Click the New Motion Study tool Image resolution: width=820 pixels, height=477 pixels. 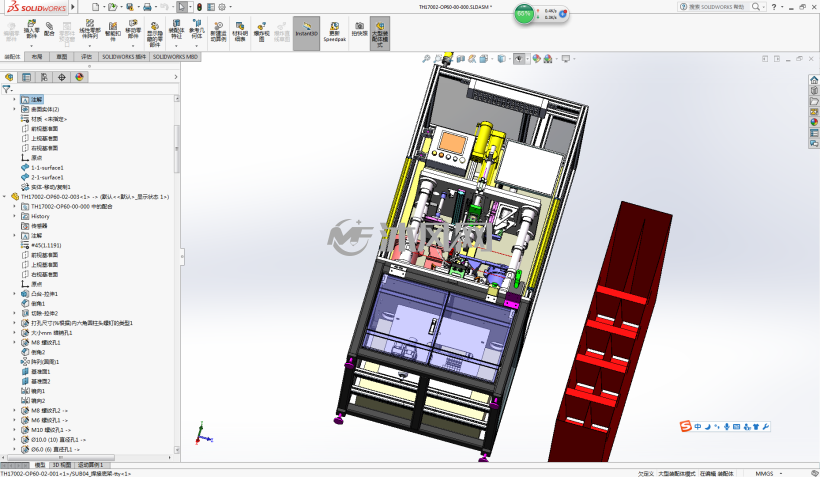coord(218,31)
